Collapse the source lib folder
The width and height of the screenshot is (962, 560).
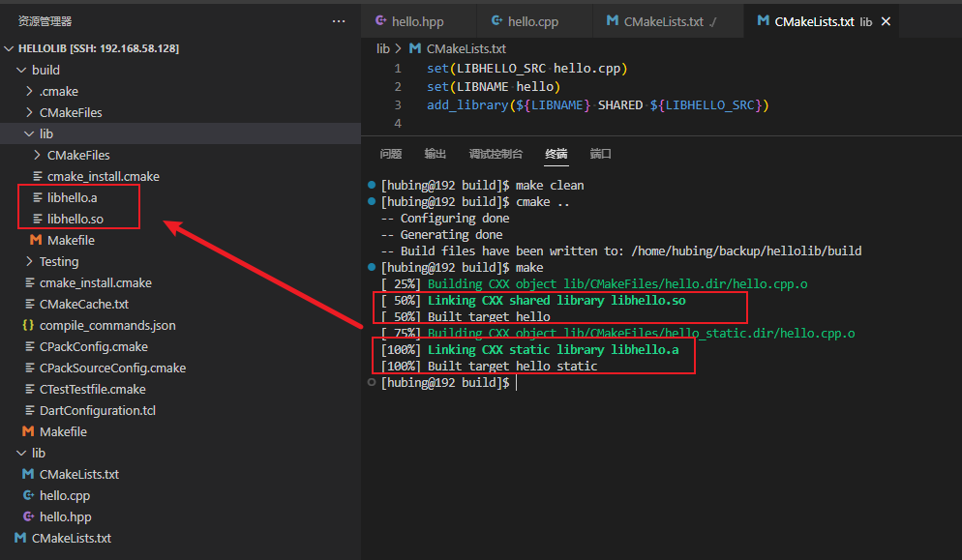point(21,453)
